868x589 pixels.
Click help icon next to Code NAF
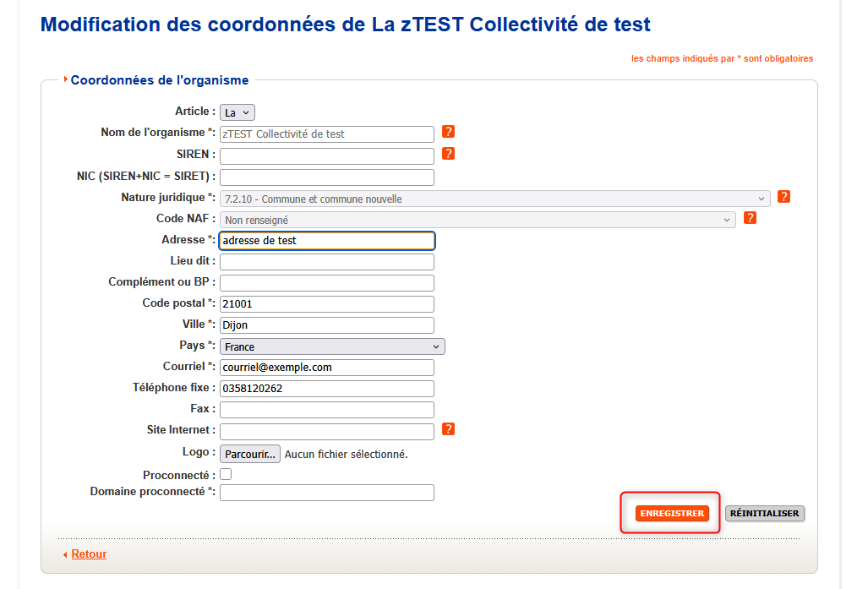tap(750, 218)
